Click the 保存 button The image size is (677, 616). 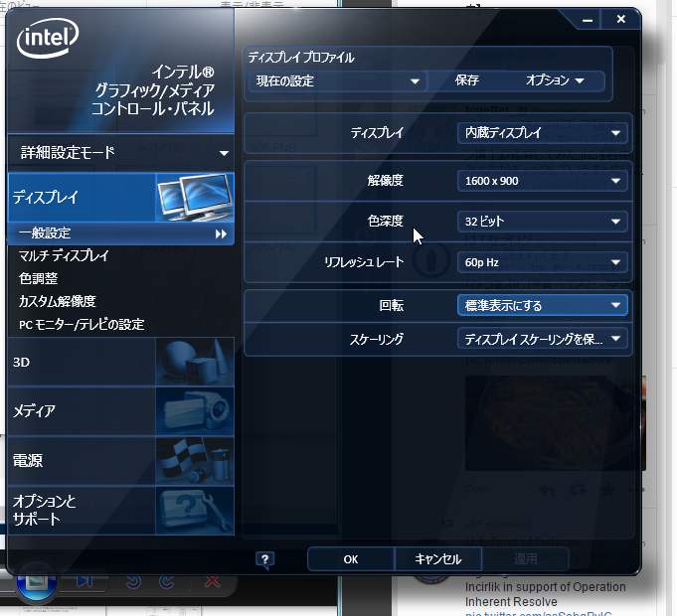(466, 80)
